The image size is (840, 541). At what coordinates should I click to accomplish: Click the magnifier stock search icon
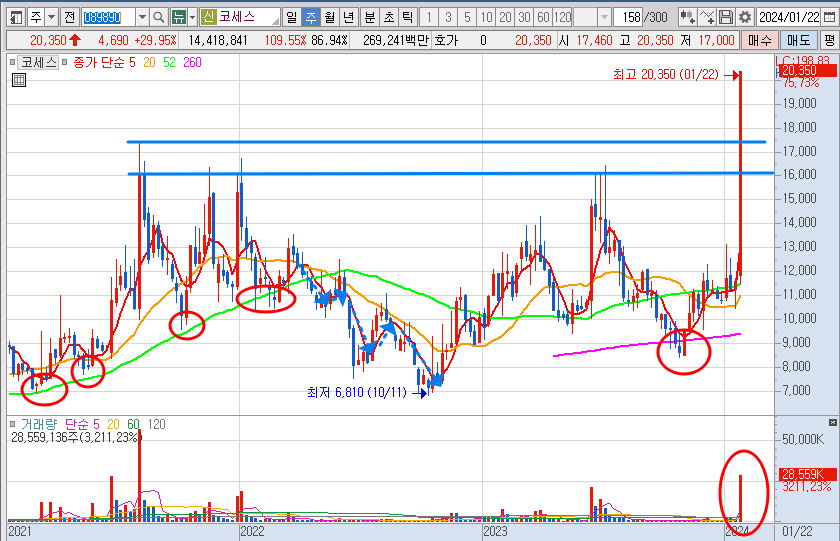(x=159, y=18)
